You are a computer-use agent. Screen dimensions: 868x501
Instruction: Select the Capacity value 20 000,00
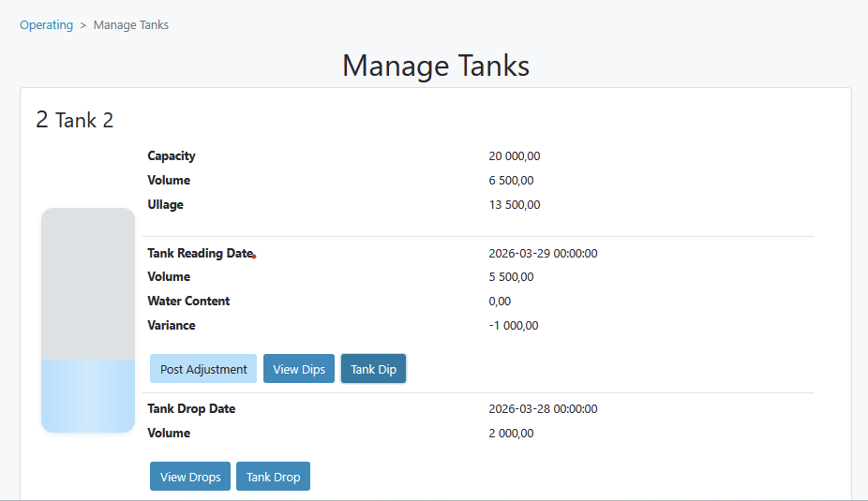pos(515,156)
